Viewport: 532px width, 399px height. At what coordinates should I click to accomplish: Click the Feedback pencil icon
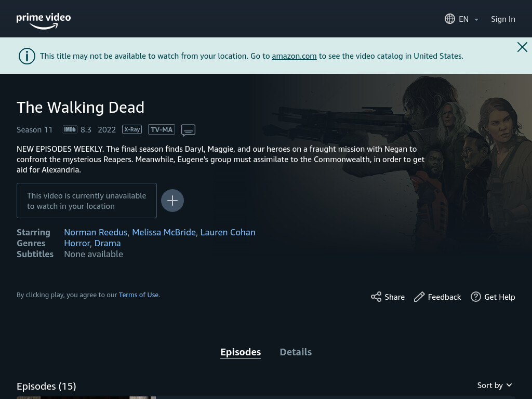[x=419, y=297]
